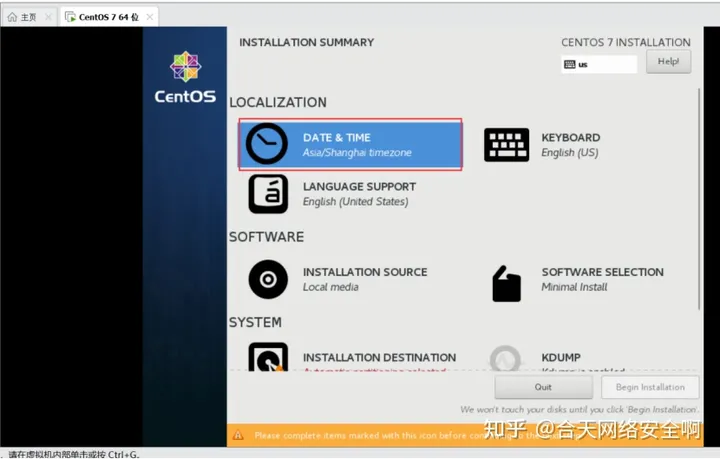
Task: Close the CentOS 7 64 位 tab
Action: [150, 17]
